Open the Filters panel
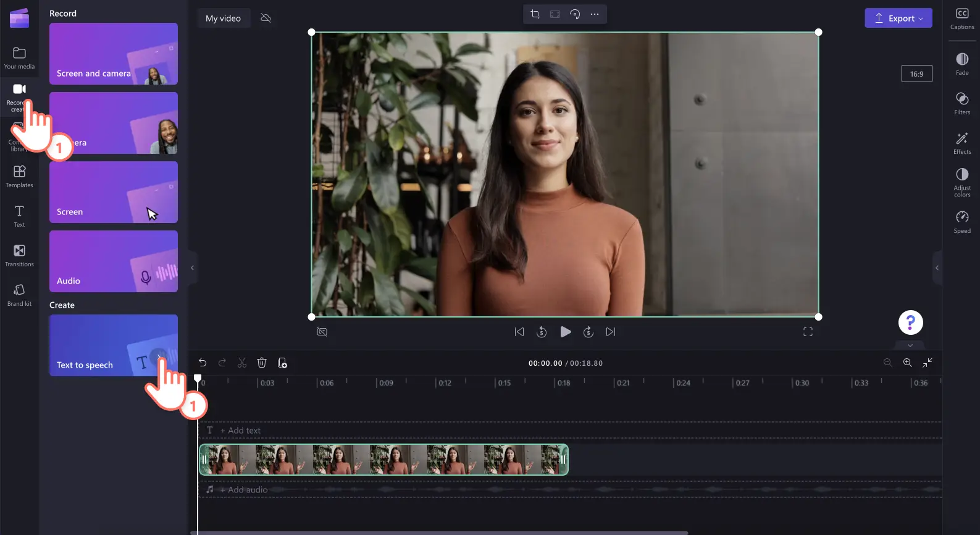Viewport: 980px width, 535px height. point(962,103)
